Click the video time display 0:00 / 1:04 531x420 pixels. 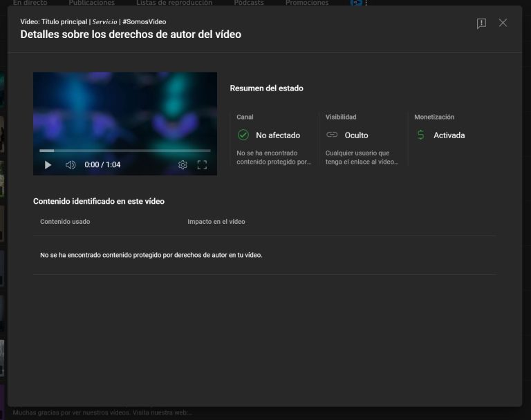coord(102,165)
